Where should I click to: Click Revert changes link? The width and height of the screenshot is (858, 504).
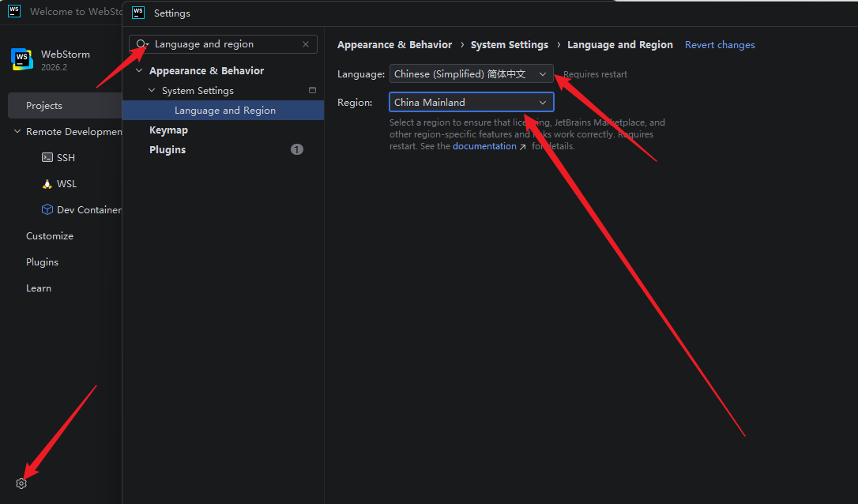[720, 45]
